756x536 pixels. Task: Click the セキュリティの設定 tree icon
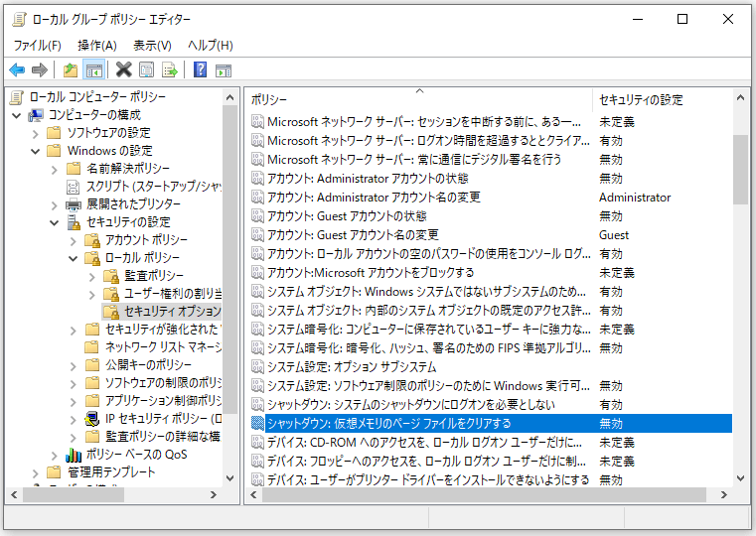[74, 222]
